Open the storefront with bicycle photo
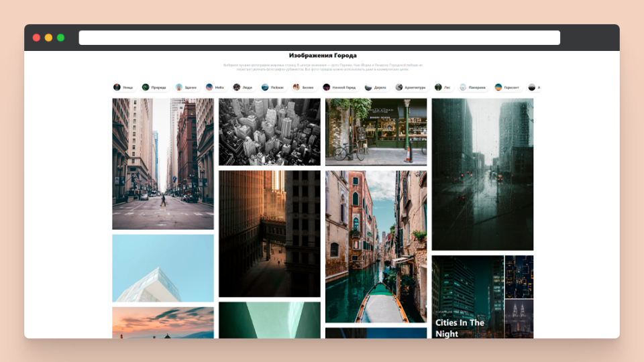Screen dimensions: 644x362 click(376, 132)
